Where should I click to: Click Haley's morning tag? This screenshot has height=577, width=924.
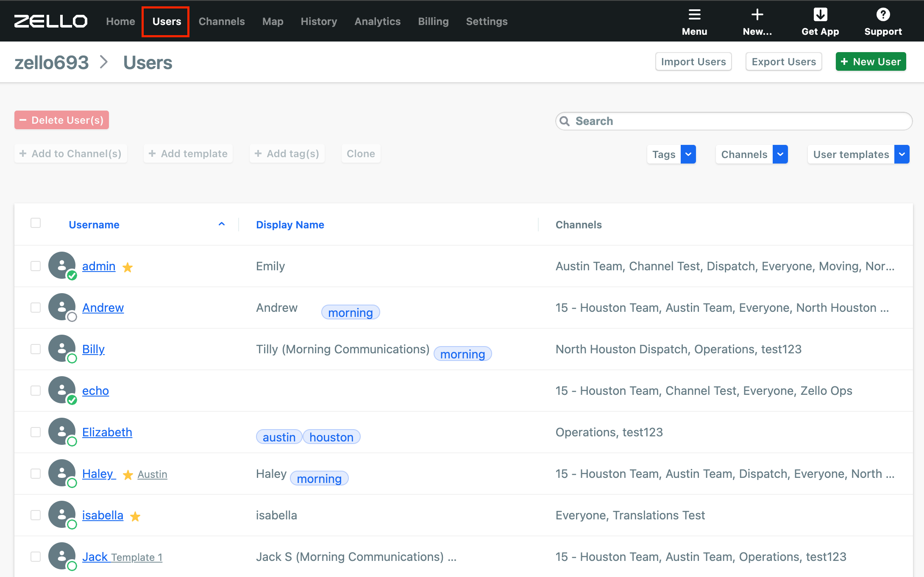pos(319,479)
